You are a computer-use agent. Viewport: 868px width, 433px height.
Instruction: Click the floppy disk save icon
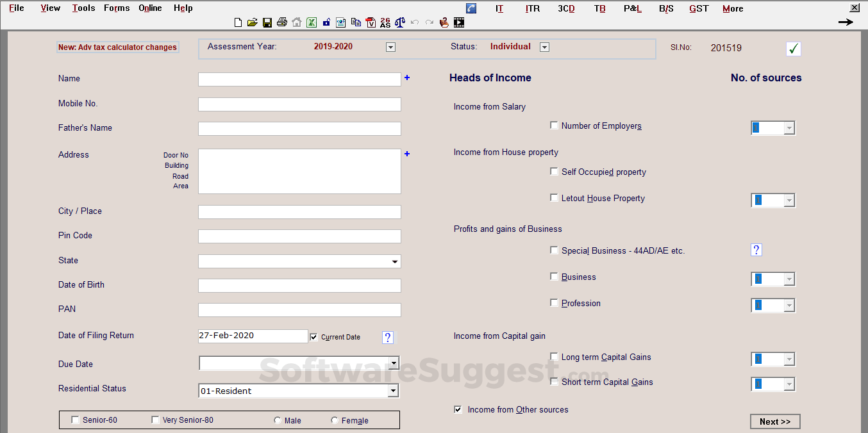click(267, 22)
